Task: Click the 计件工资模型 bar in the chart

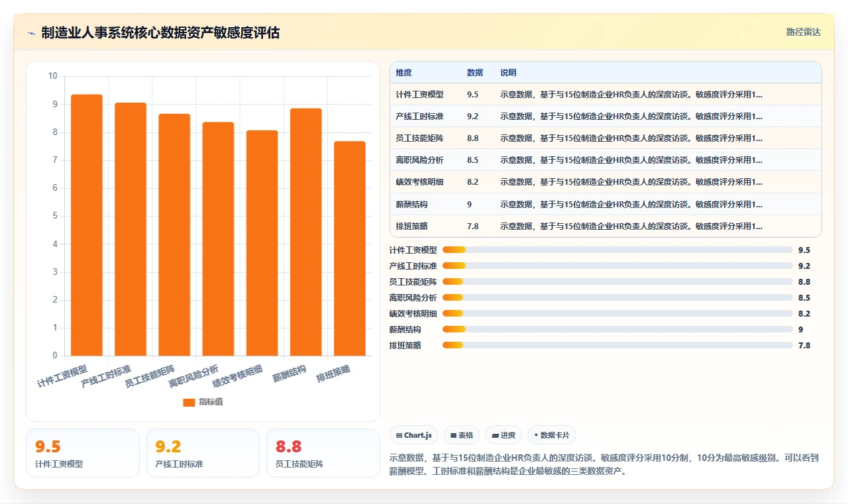Action: (x=87, y=225)
